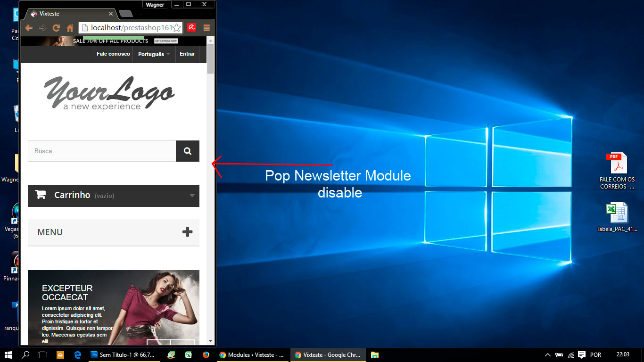Click the YourLogo store logo
This screenshot has width=644, height=362.
coord(109,94)
